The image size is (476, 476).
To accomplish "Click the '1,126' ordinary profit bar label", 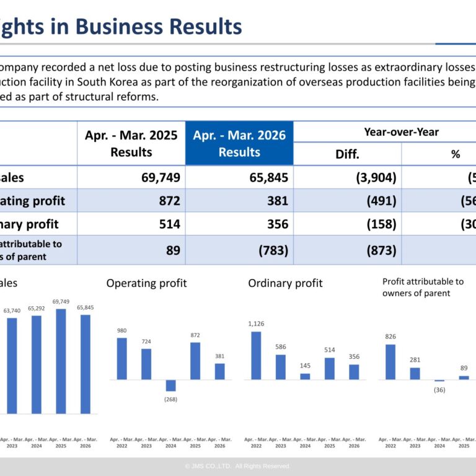I will coord(256,324).
